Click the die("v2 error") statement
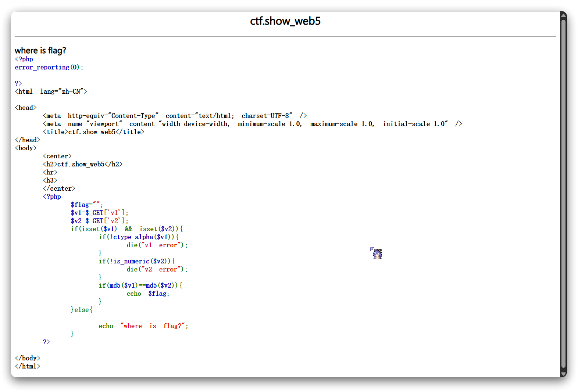The image size is (578, 392). (157, 269)
